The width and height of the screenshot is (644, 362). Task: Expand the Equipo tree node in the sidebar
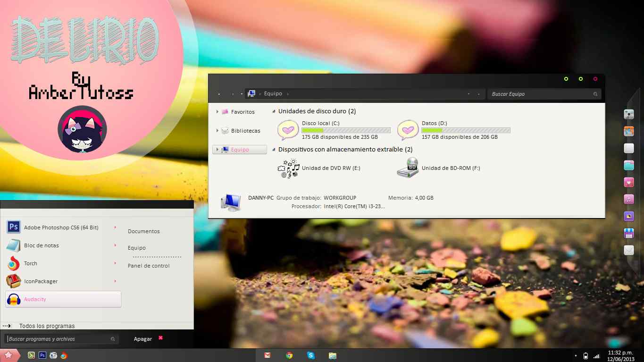[217, 150]
